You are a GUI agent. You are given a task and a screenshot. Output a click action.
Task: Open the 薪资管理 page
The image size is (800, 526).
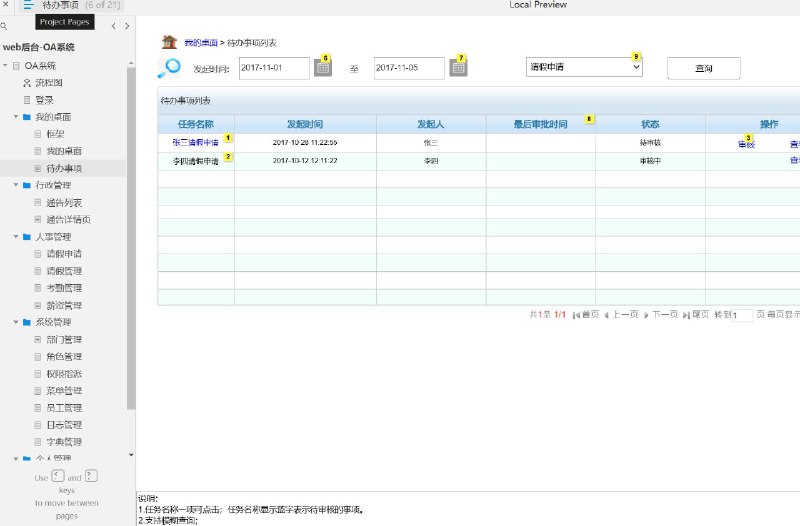tap(64, 305)
